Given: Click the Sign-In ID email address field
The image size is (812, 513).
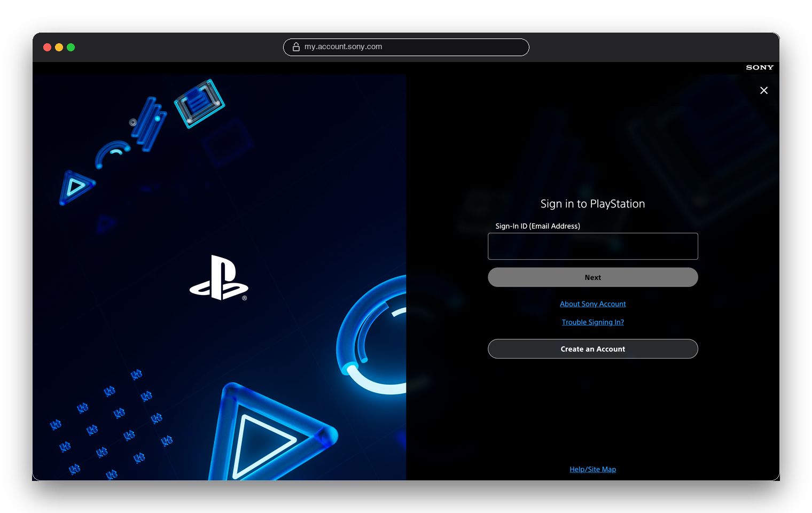Looking at the screenshot, I should click(592, 246).
